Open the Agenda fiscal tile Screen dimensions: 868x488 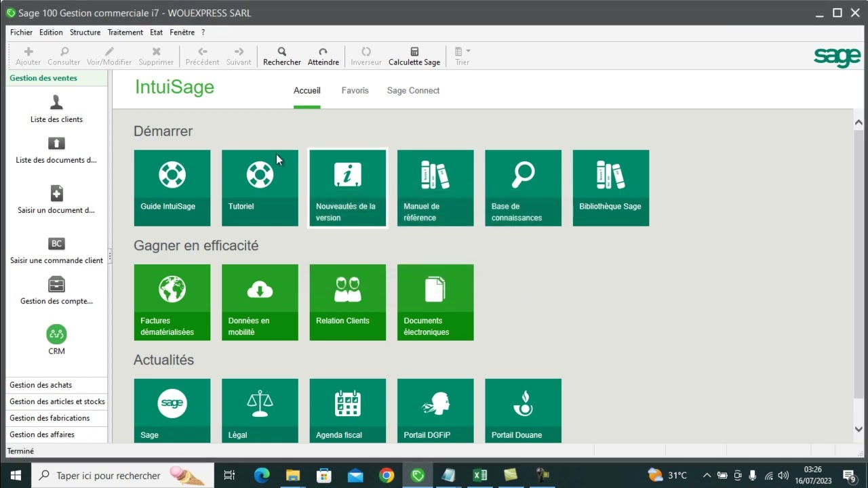(x=348, y=411)
